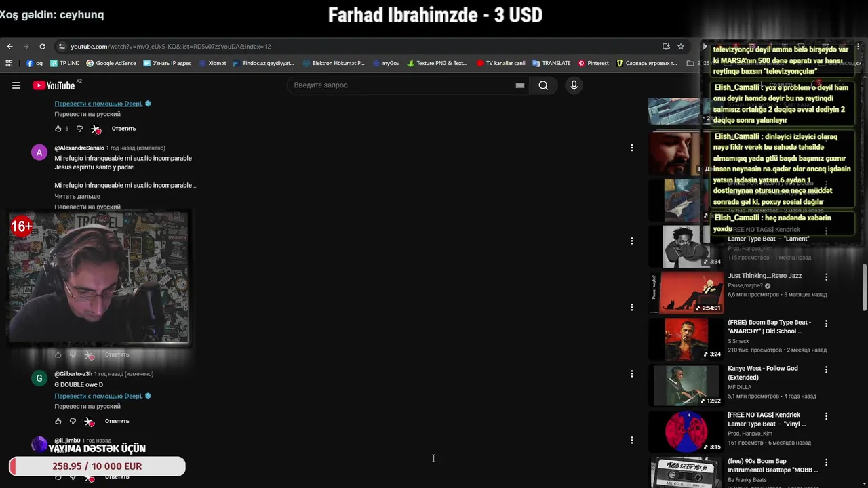Click 'Перевести на русский' under Gilberto's comment
868x488 pixels.
[87, 406]
